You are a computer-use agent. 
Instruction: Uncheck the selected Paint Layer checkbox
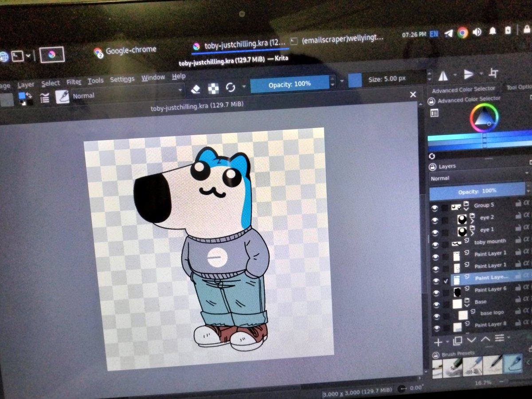446,281
